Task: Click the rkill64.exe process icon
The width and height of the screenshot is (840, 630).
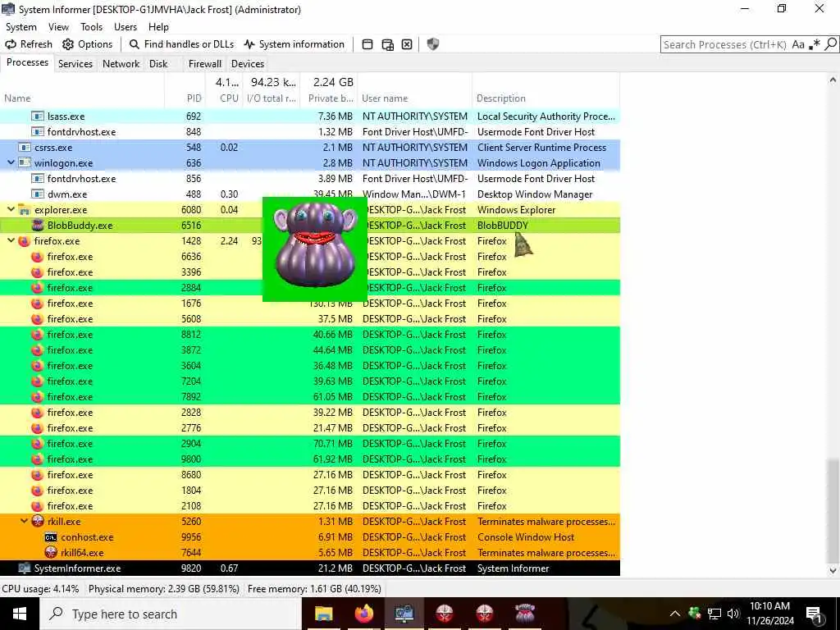Action: pyautogui.click(x=51, y=552)
